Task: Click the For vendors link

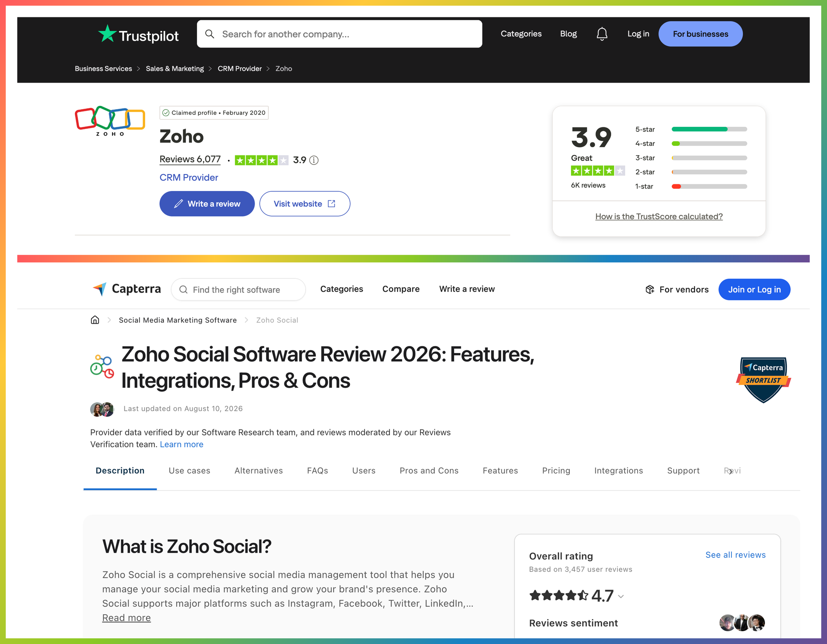Action: (677, 290)
